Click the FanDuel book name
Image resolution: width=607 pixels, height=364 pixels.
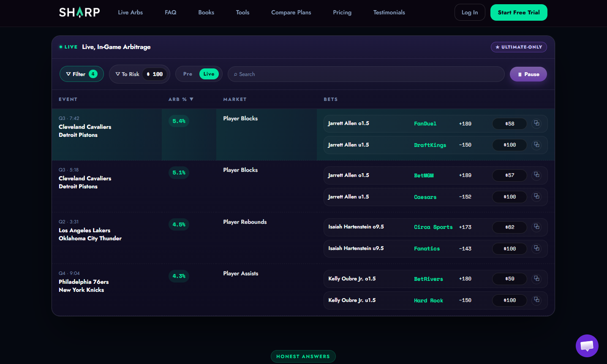point(425,124)
